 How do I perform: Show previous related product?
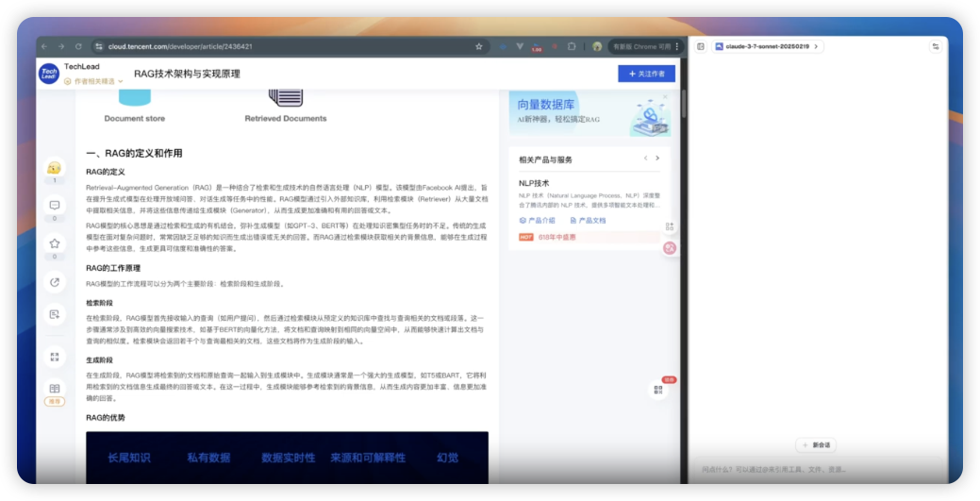pos(645,159)
